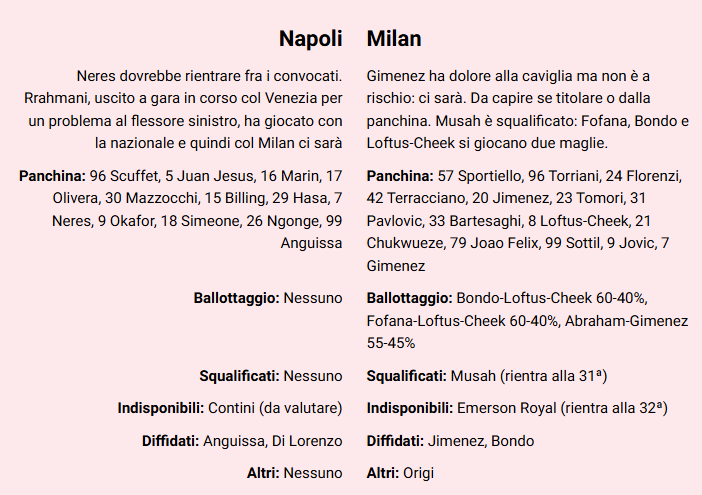Image resolution: width=702 pixels, height=495 pixels.
Task: Click the Napoli Panchina label
Action: coord(52,176)
